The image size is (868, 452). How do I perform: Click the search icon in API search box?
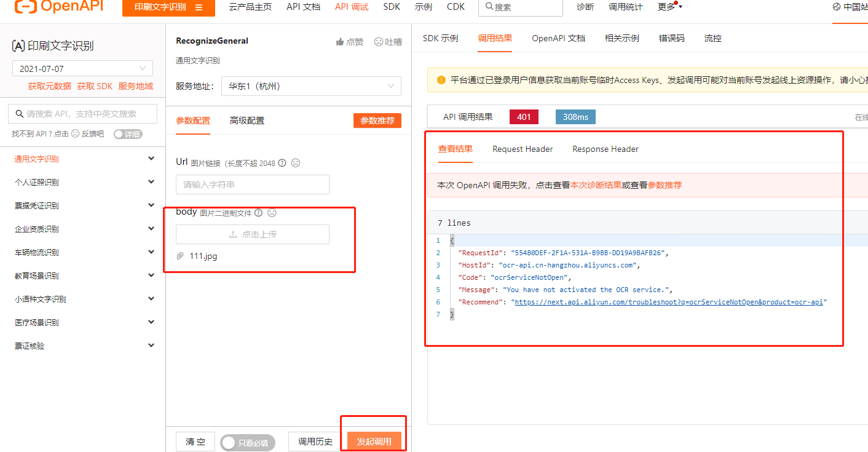pyautogui.click(x=18, y=114)
